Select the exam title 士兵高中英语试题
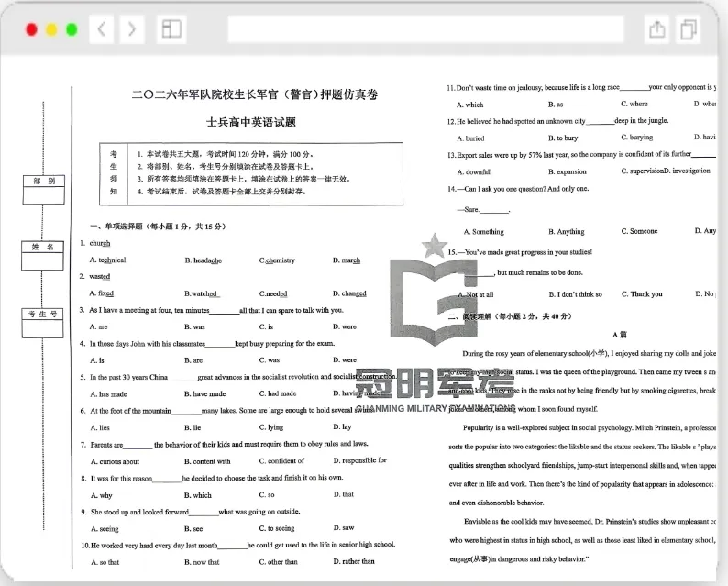This screenshot has height=586, width=728. click(251, 123)
